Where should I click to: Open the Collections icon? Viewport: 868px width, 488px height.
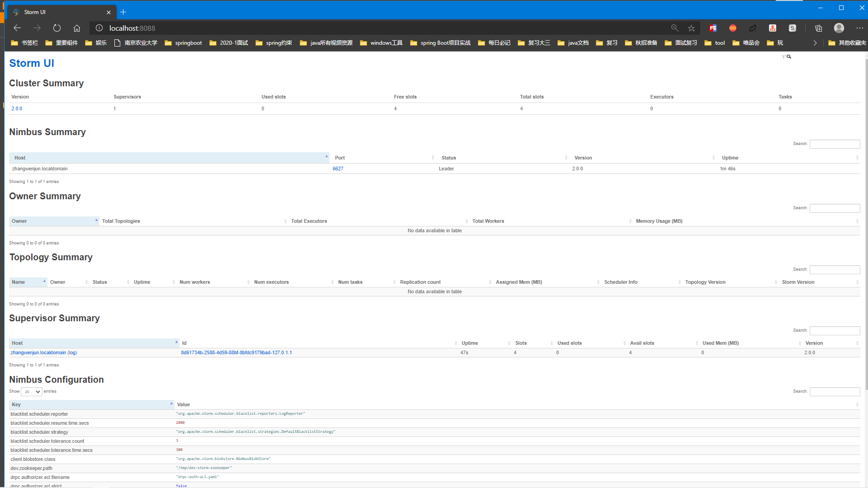[818, 28]
